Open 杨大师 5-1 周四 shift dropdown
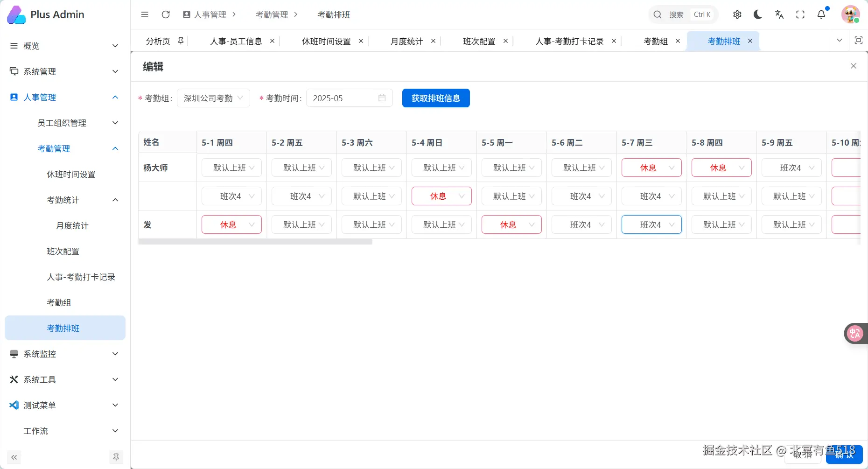Image resolution: width=868 pixels, height=469 pixels. (231, 168)
